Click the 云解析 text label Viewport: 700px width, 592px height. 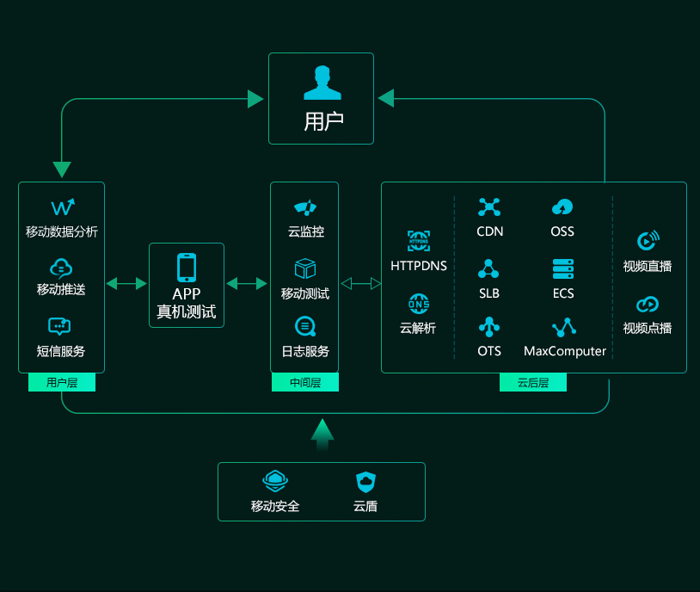pyautogui.click(x=418, y=328)
